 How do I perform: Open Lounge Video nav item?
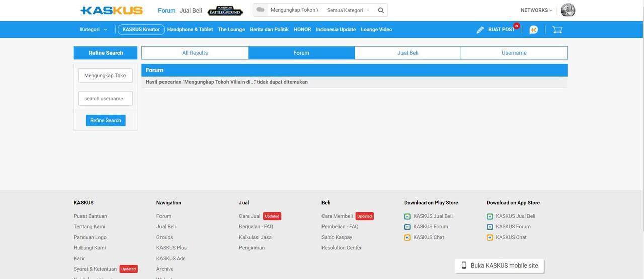[376, 30]
